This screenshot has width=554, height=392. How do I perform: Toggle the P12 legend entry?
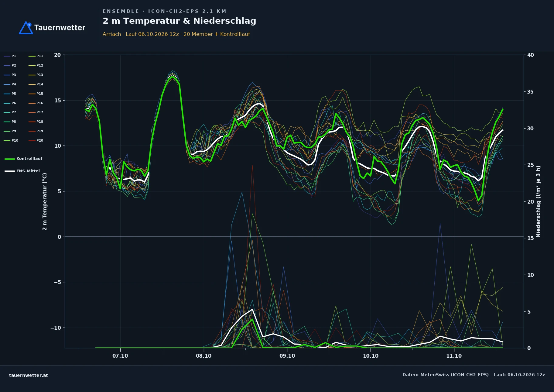pos(36,65)
